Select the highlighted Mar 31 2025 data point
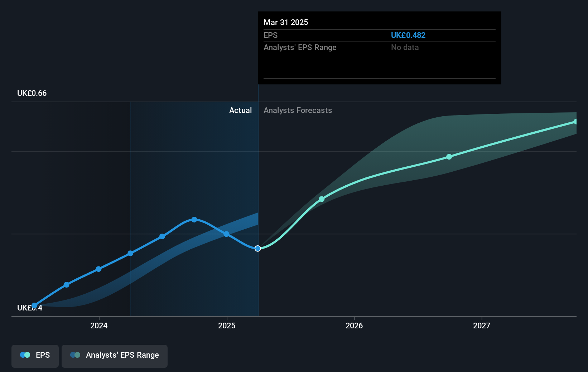Image resolution: width=588 pixels, height=372 pixels. 258,249
